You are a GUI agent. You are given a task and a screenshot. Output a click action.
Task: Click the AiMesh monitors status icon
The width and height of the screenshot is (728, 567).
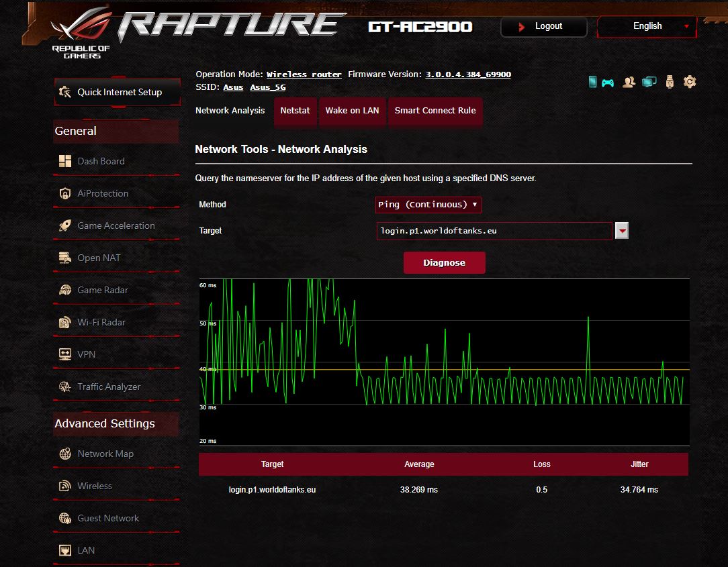(649, 82)
